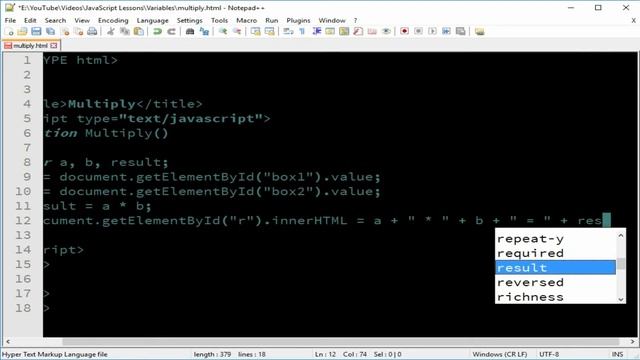The height and width of the screenshot is (360, 640).
Task: Click the Replace toolbar icon
Action: tap(204, 31)
